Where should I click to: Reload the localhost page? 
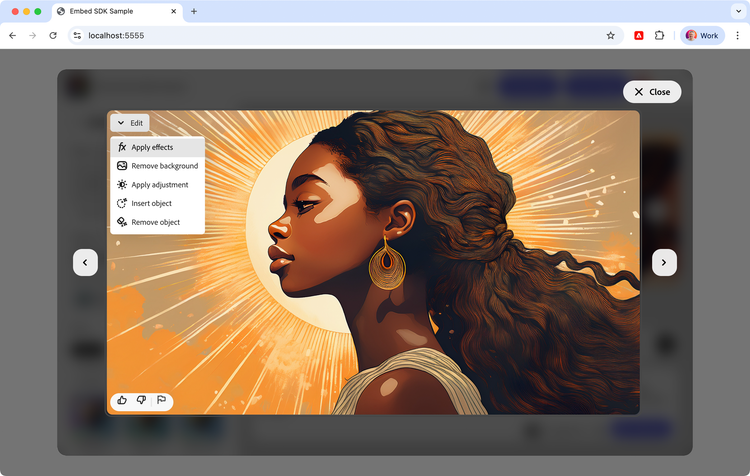pyautogui.click(x=53, y=35)
